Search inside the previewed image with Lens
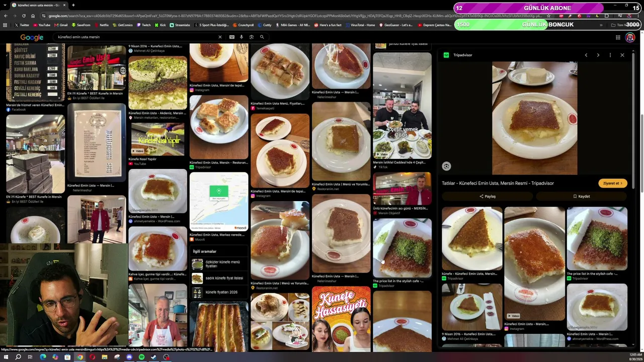 pos(446,166)
